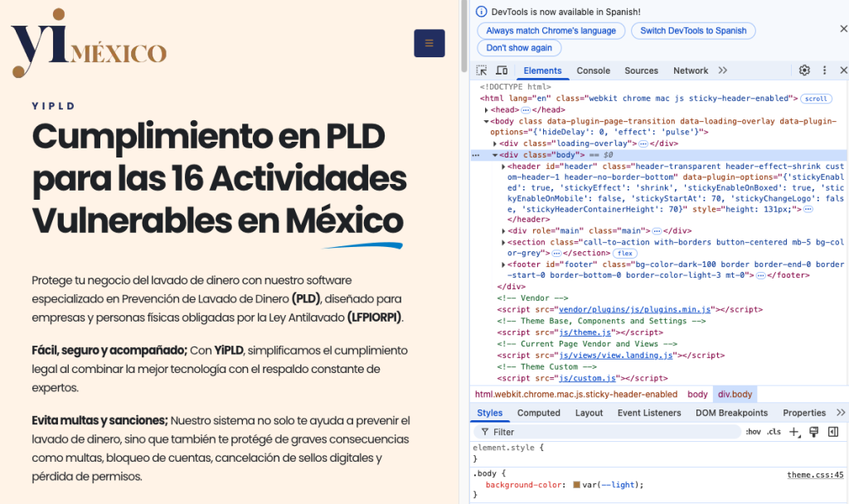Click the new style rule plus icon

[793, 432]
